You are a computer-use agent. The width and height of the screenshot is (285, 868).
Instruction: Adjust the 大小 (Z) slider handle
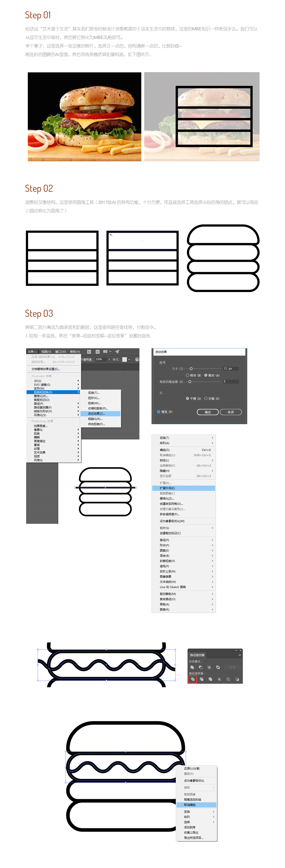pyautogui.click(x=191, y=369)
